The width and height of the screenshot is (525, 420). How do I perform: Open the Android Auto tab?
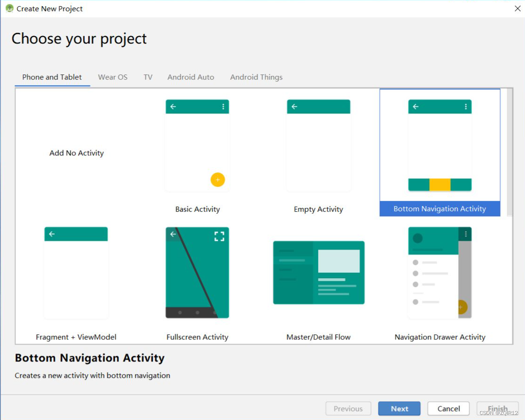(191, 77)
